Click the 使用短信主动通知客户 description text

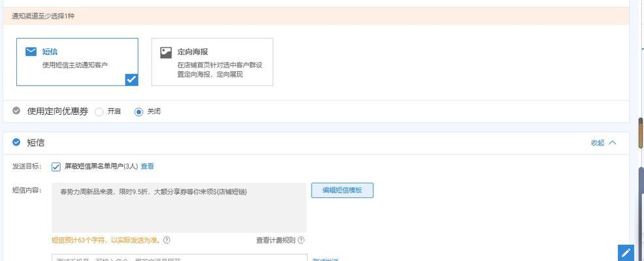75,65
